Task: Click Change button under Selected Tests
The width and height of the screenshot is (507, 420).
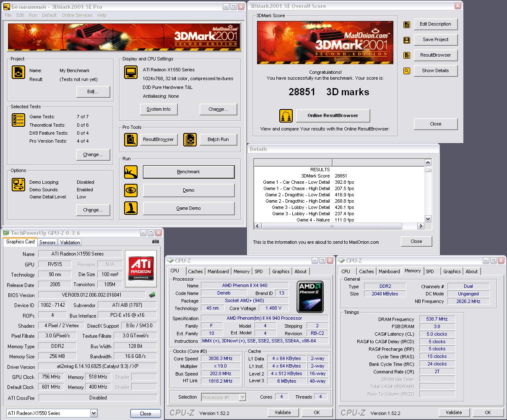Action: click(x=93, y=154)
